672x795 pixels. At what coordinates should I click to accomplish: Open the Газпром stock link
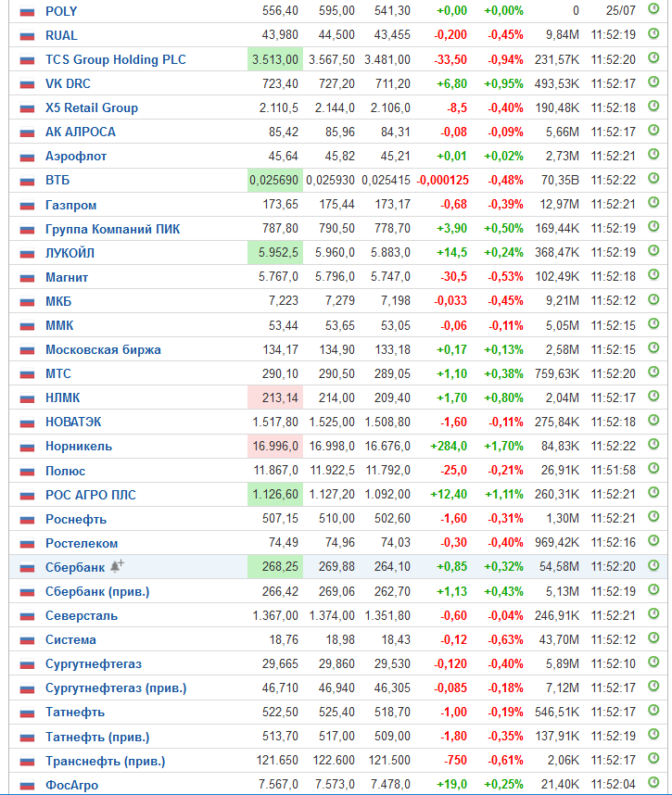(x=71, y=206)
